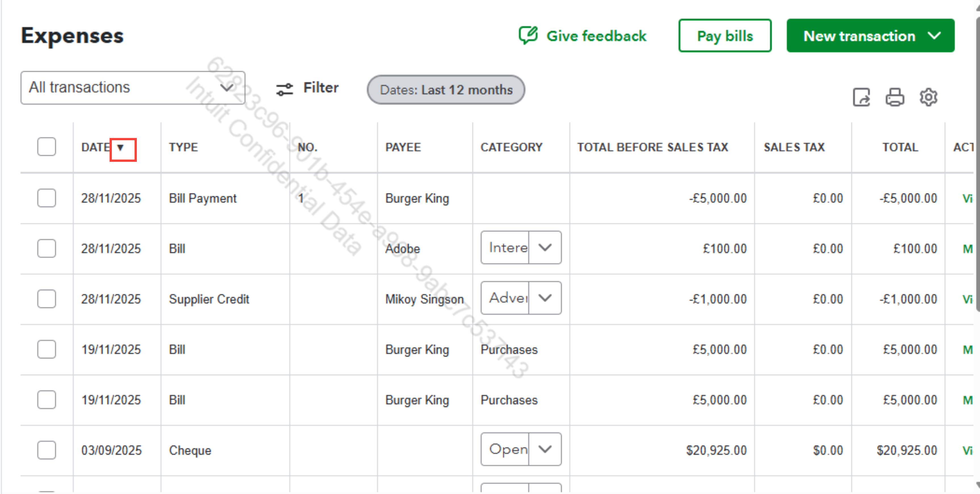
Task: Click Dates: Last 12 months filter chip
Action: point(446,90)
